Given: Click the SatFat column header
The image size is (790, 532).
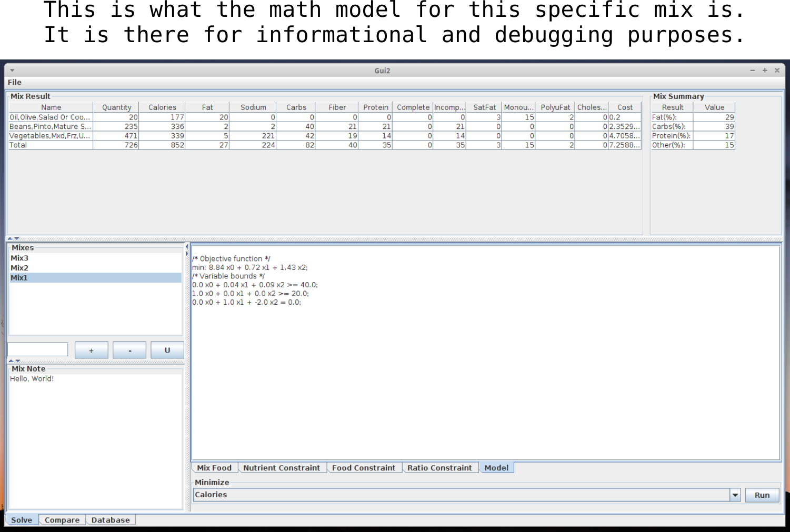Looking at the screenshot, I should [484, 107].
